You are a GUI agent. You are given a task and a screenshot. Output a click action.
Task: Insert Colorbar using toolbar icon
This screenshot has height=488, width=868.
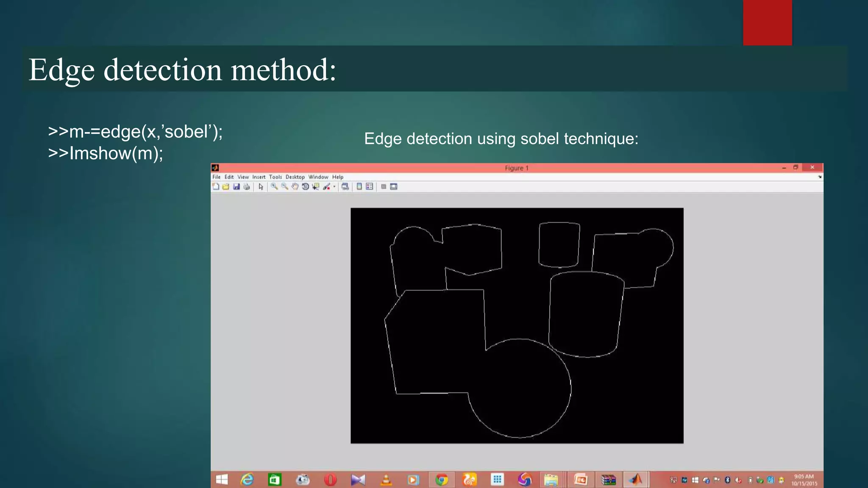(359, 186)
